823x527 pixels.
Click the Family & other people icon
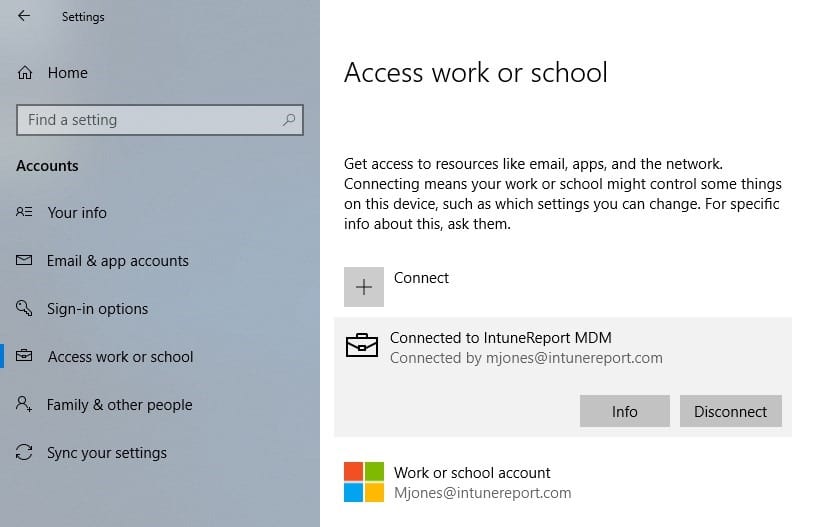25,405
